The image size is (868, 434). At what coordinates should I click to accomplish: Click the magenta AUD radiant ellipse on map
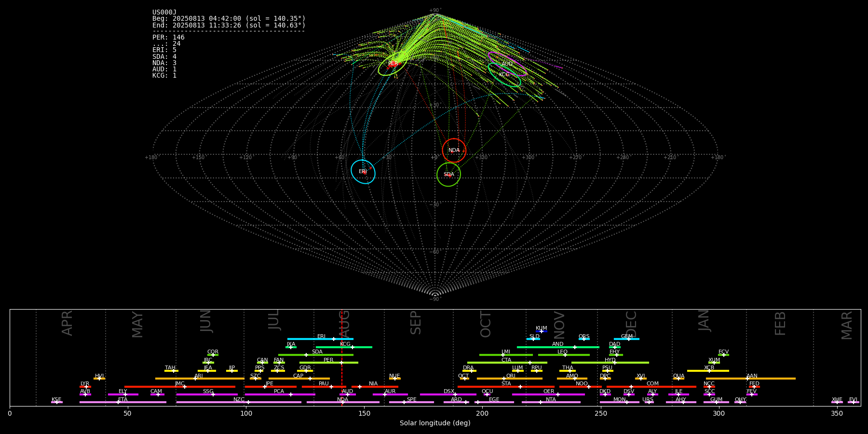(507, 64)
